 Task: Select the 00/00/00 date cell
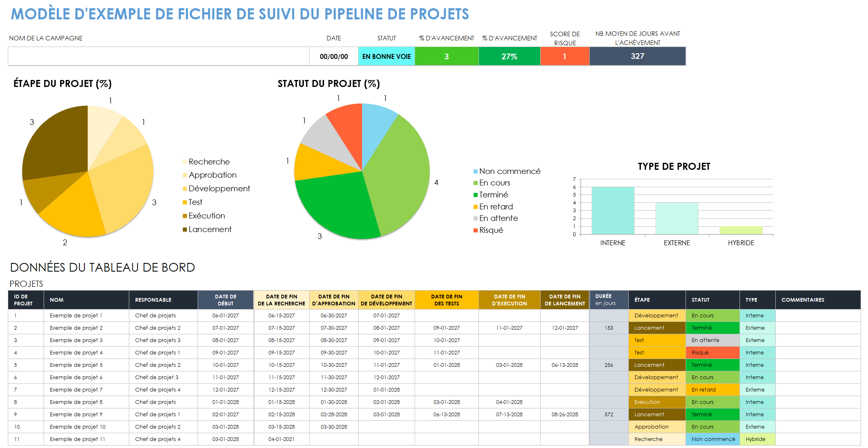pos(334,56)
